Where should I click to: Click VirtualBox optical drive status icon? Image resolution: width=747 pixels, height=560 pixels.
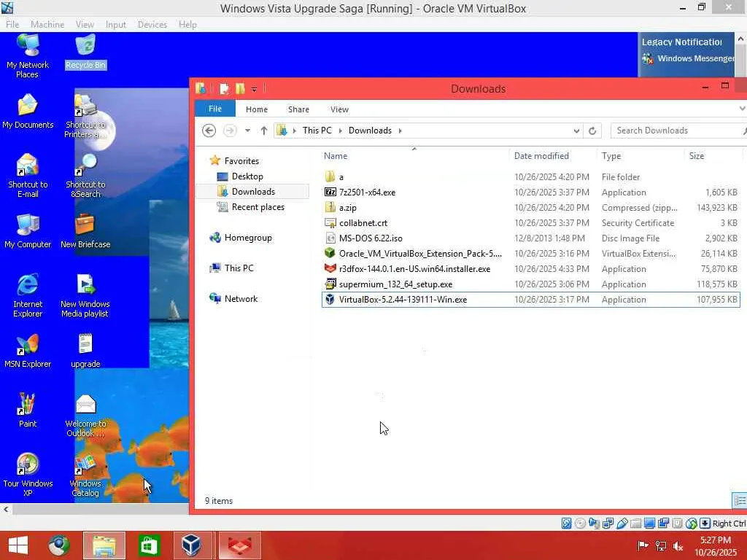[x=580, y=524]
